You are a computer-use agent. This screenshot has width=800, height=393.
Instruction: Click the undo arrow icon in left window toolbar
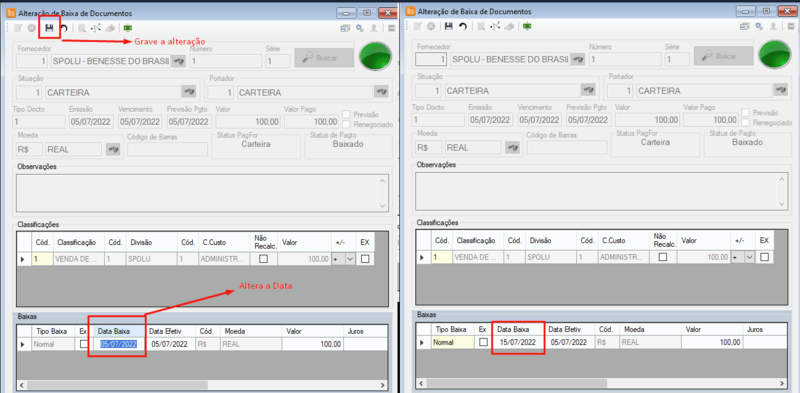click(64, 29)
